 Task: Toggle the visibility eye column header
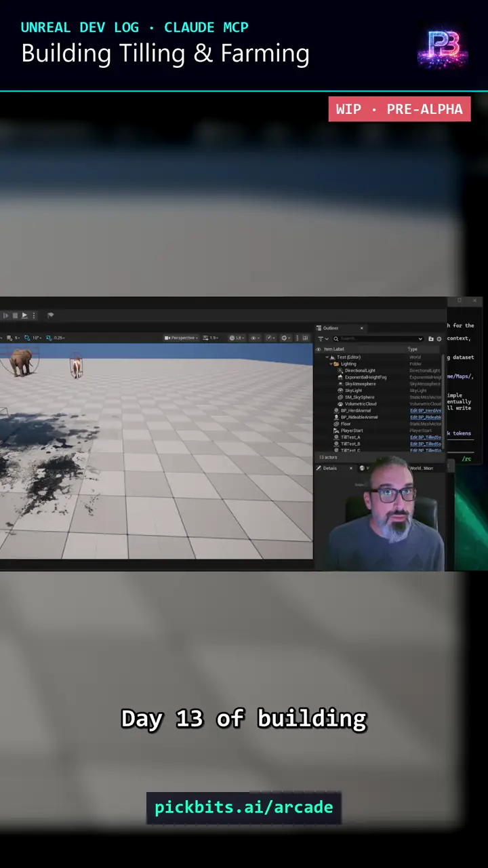(319, 349)
